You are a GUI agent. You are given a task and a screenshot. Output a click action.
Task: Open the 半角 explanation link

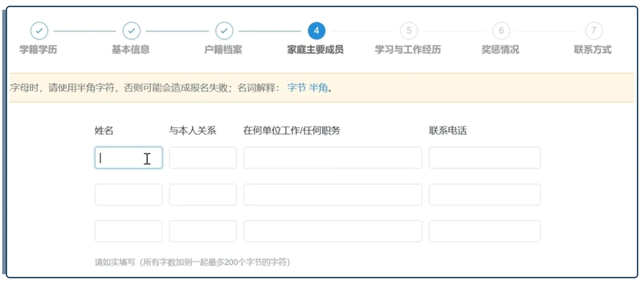(318, 88)
